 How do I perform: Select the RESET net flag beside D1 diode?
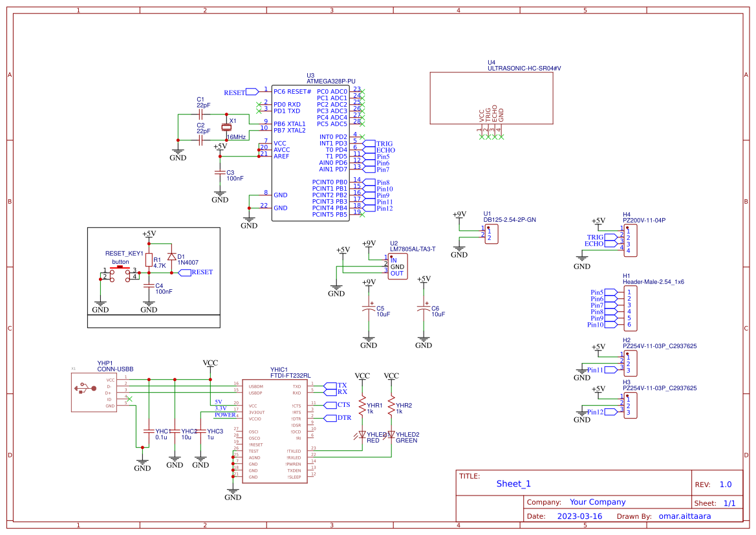coord(185,272)
